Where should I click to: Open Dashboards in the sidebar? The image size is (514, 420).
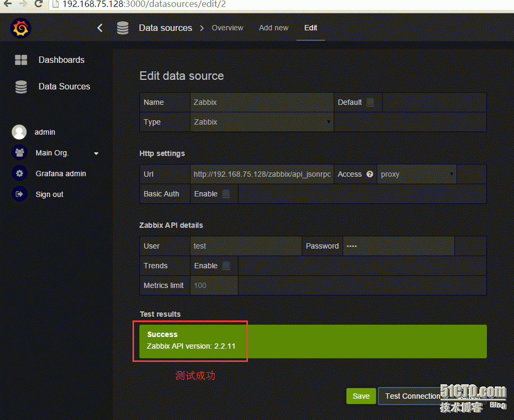tap(61, 60)
